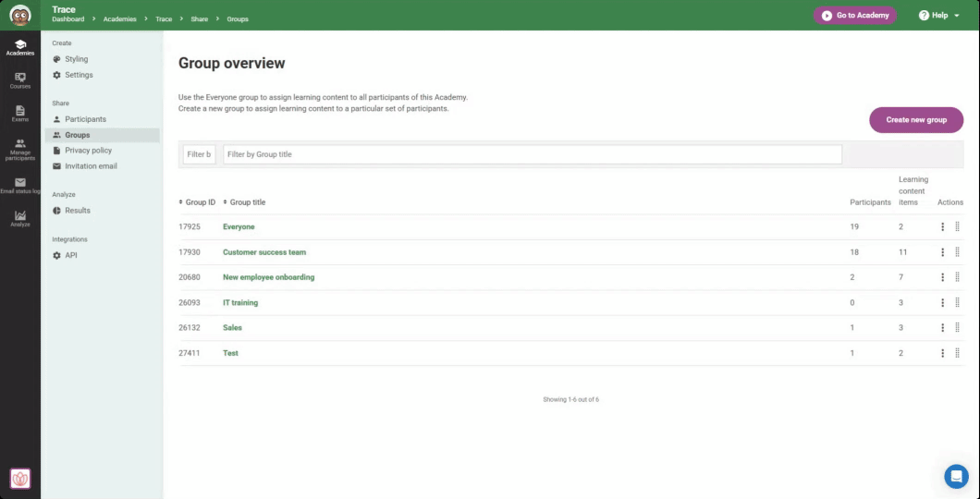The height and width of the screenshot is (499, 980).
Task: Open actions menu for Everyone group
Action: [x=942, y=226]
